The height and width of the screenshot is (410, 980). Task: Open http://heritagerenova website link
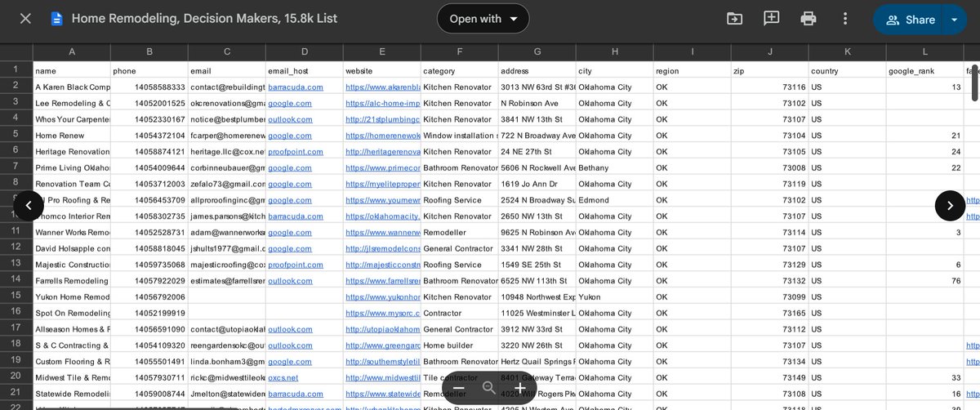382,151
